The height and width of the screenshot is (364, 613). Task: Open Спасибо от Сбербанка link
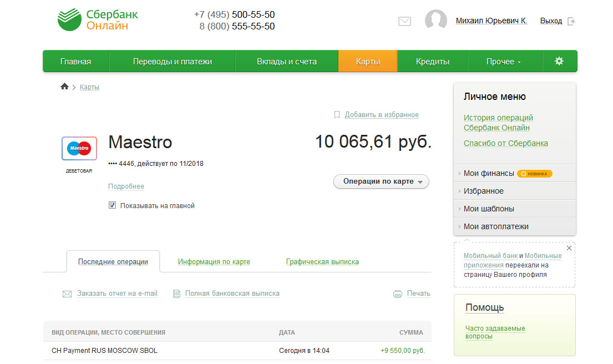506,143
